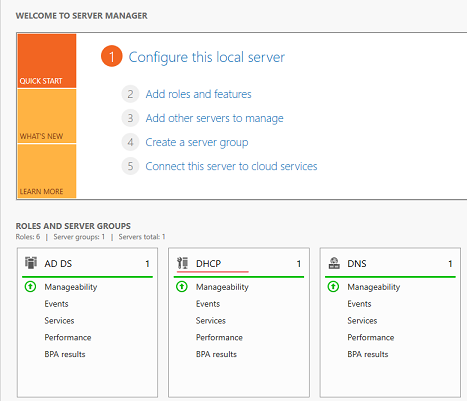Click DNS Manageability green status icon
Screen dimensions: 467x401
(333, 286)
